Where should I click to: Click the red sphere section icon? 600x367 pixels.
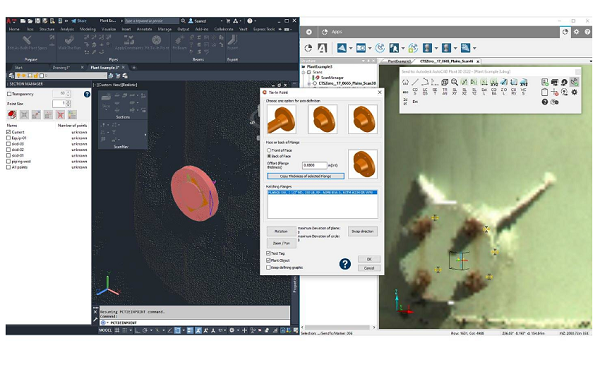point(12,114)
